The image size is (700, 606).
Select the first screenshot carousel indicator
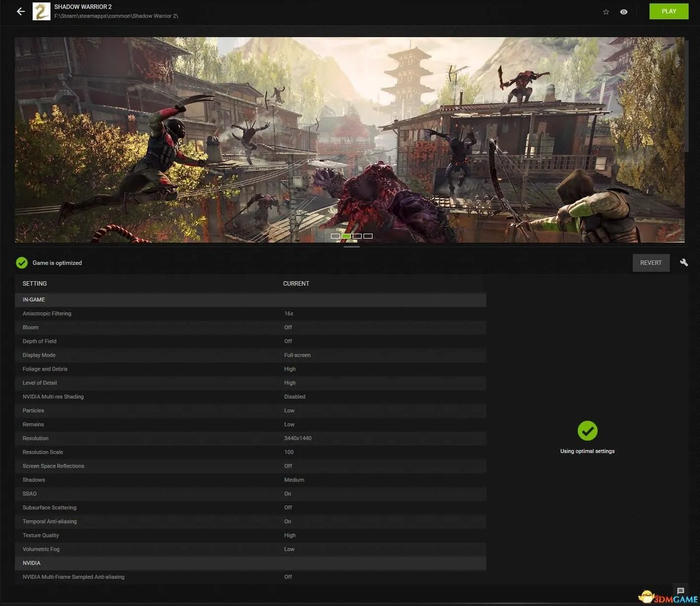pyautogui.click(x=335, y=236)
